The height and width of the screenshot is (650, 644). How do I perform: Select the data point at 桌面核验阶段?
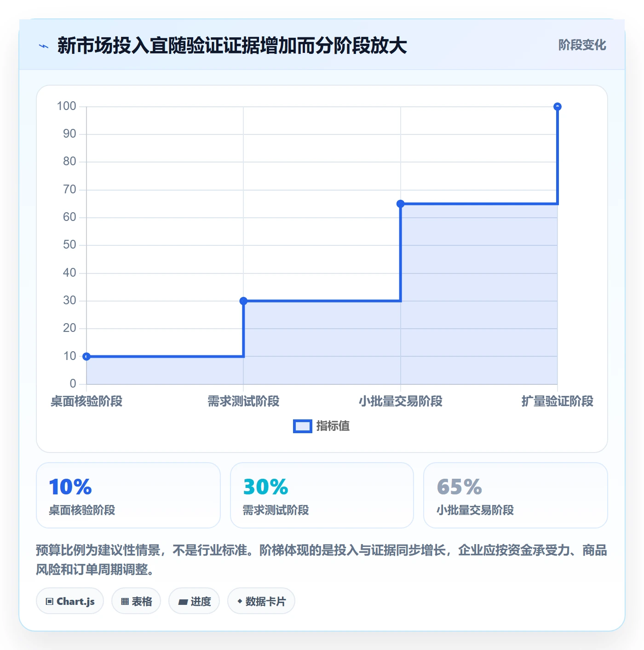86,356
